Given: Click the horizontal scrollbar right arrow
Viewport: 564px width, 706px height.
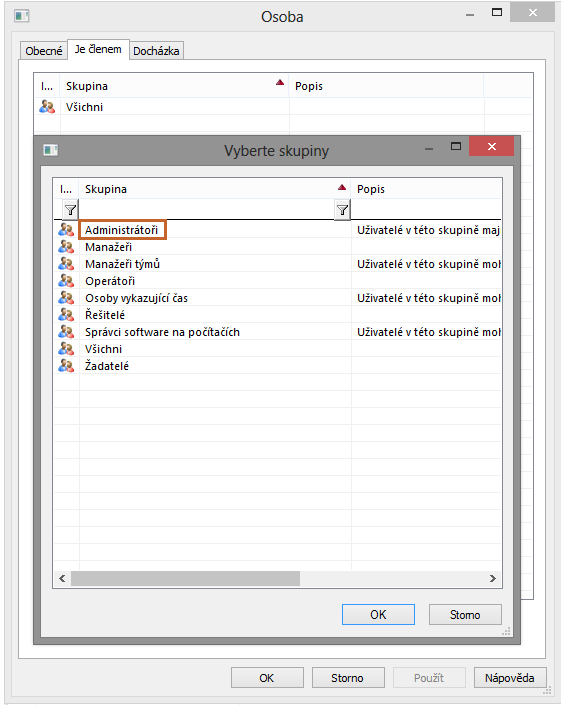Looking at the screenshot, I should (493, 579).
